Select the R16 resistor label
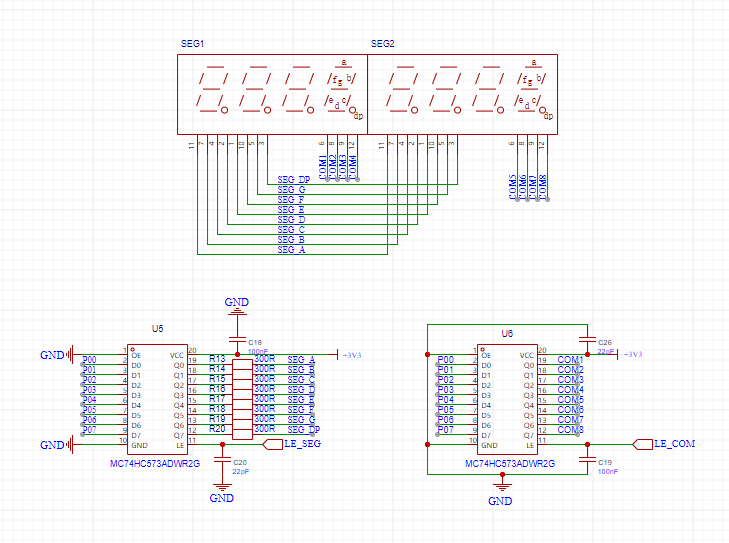 [x=217, y=389]
